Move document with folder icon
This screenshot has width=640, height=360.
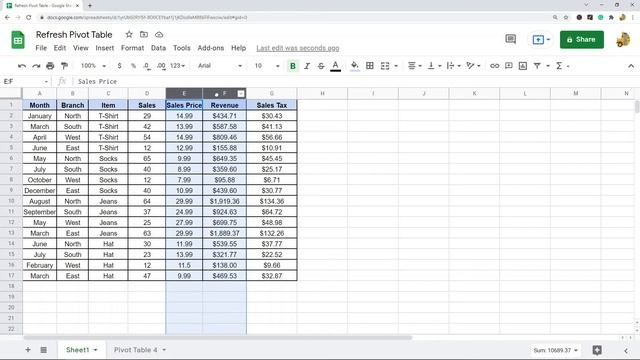tap(144, 35)
